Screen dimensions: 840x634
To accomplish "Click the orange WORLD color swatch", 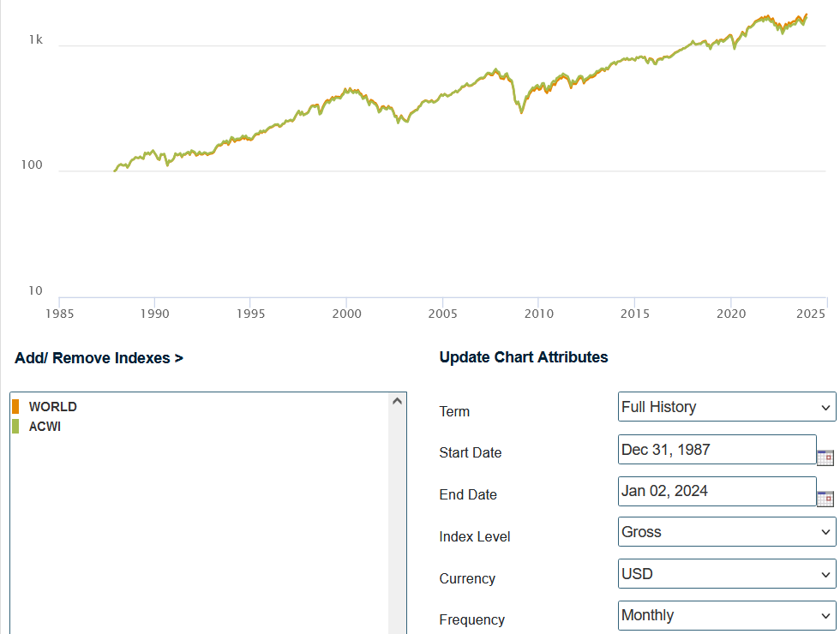I will (x=15, y=407).
